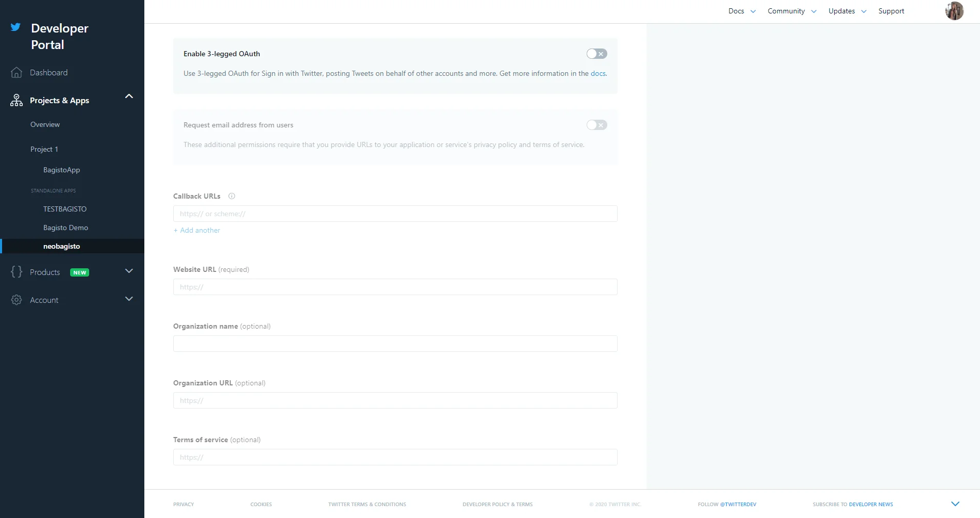Click the Projects & Apps hierarchy icon
This screenshot has width=980, height=518.
[x=16, y=100]
